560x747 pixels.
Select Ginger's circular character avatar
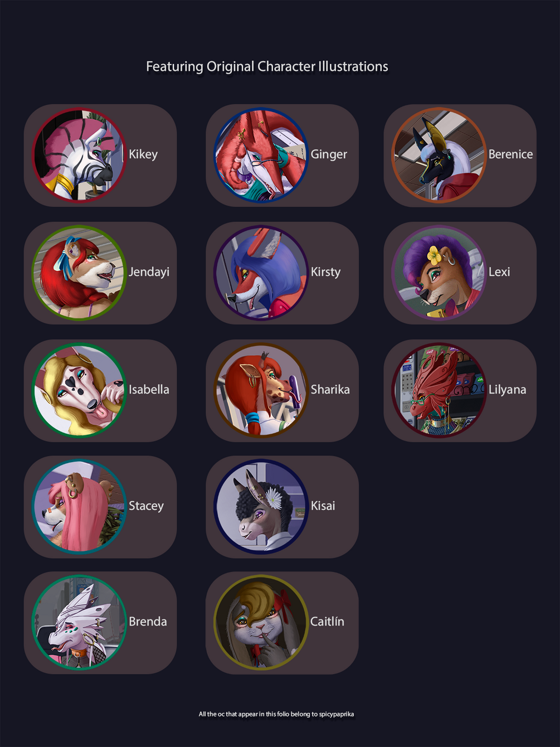pos(261,155)
